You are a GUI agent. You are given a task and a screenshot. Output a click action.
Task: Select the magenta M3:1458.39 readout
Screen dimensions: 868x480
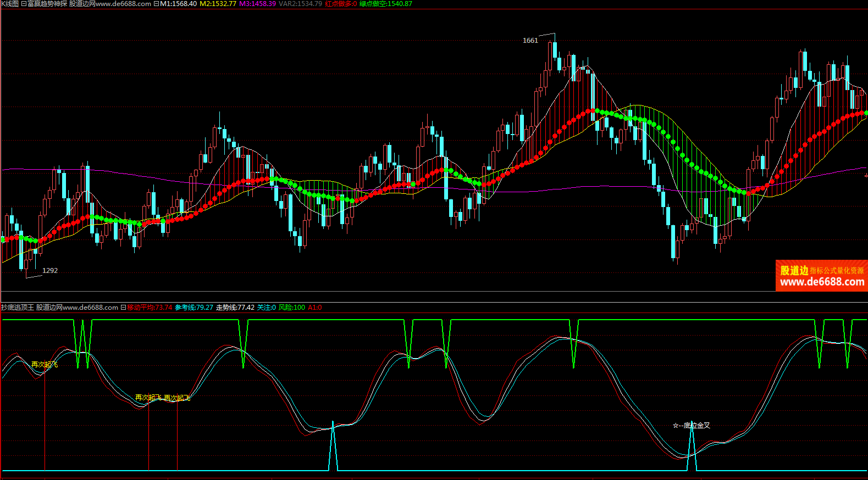pyautogui.click(x=257, y=4)
